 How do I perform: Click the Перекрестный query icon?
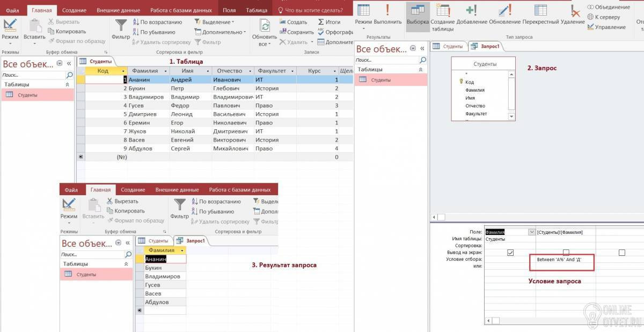click(541, 10)
